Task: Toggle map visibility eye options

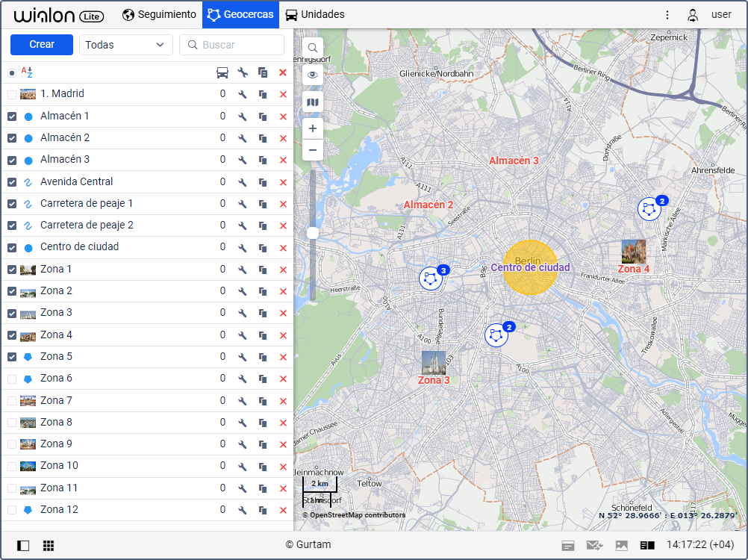Action: 313,75
